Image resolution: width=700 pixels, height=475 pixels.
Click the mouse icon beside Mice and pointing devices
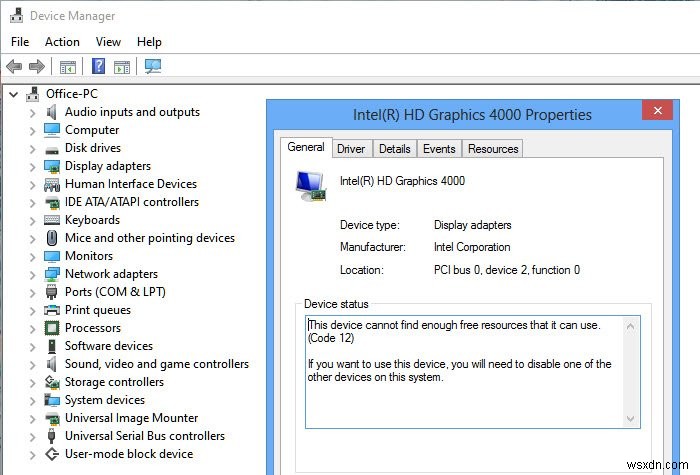52,238
